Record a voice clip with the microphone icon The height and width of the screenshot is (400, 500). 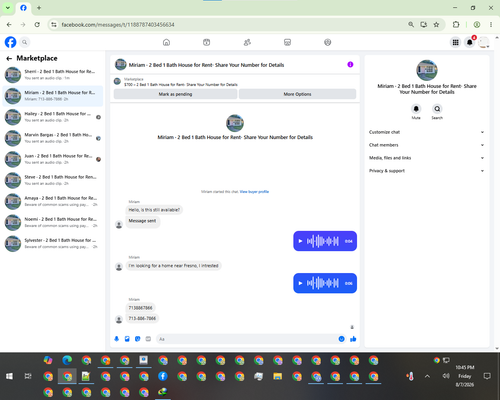tap(116, 339)
